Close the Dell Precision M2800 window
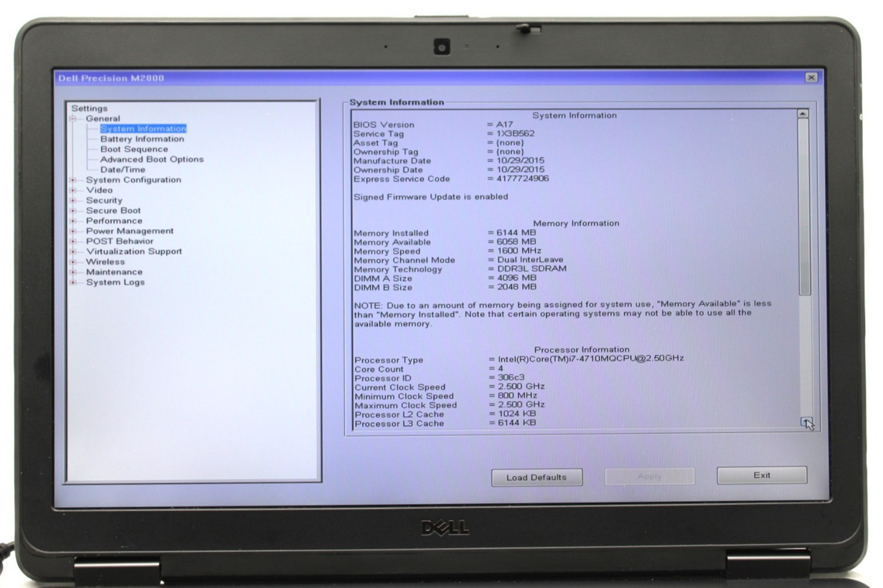Image resolution: width=883 pixels, height=588 pixels. [811, 78]
